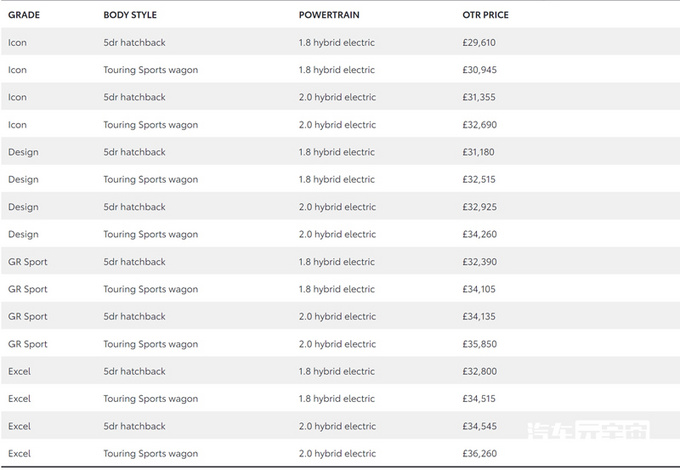680x470 pixels.
Task: Click the Icon grade in the first row
Action: [x=18, y=43]
